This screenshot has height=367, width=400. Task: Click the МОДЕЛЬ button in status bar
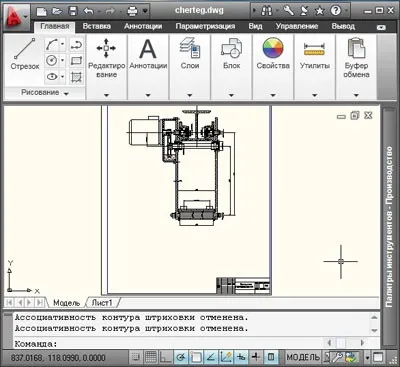[303, 357]
